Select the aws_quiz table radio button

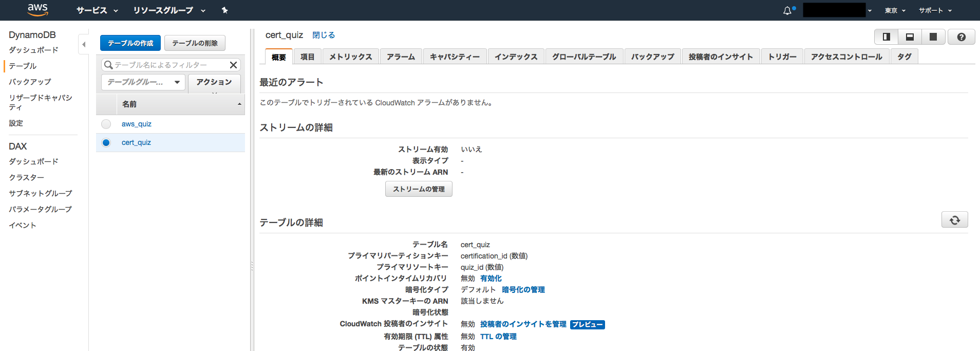point(106,124)
